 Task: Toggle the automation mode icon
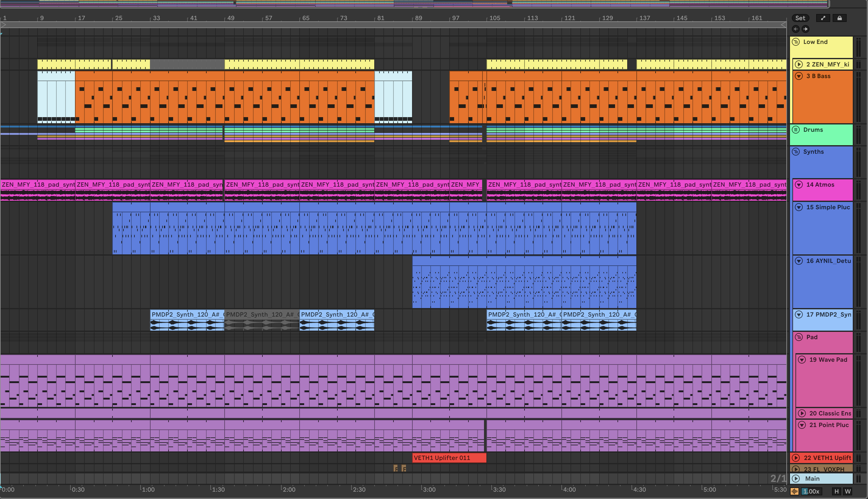(823, 18)
